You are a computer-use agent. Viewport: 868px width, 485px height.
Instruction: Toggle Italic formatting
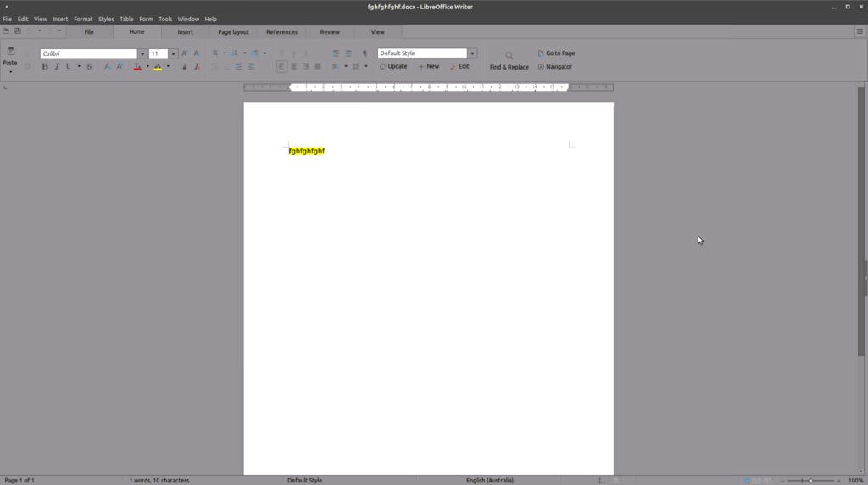click(x=57, y=66)
